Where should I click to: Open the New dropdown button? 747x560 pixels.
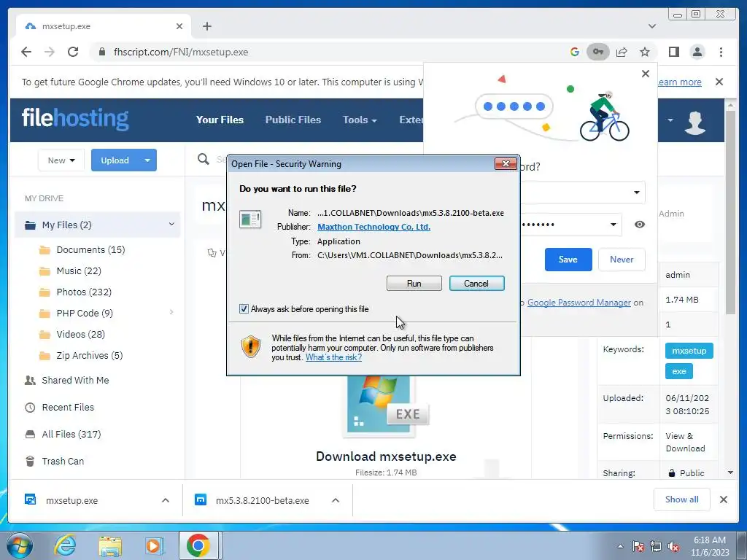(61, 160)
